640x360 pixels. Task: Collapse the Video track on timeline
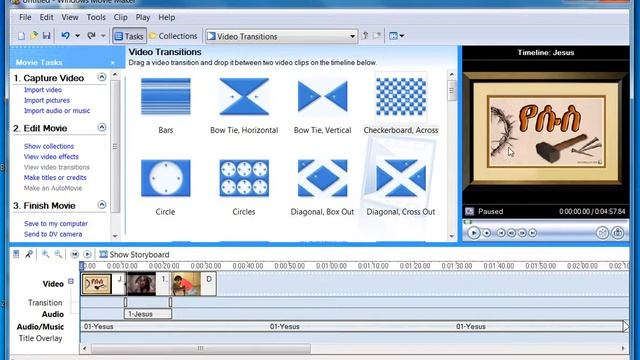pyautogui.click(x=71, y=281)
